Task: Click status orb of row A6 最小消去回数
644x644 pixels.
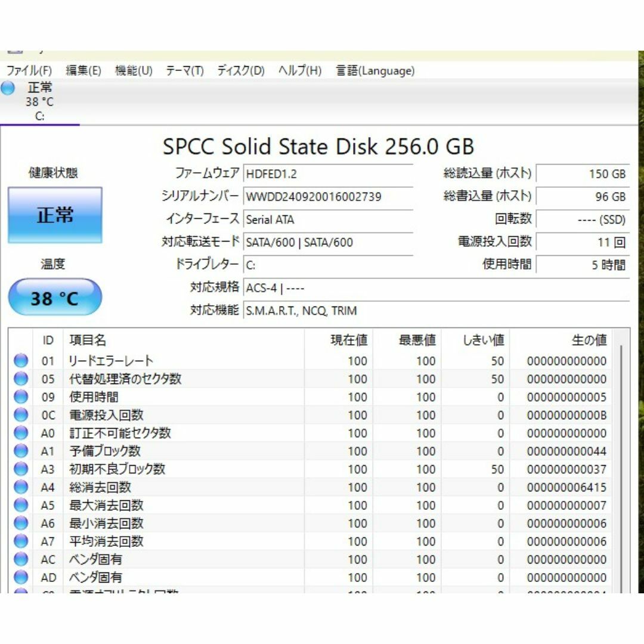Action: click(20, 524)
